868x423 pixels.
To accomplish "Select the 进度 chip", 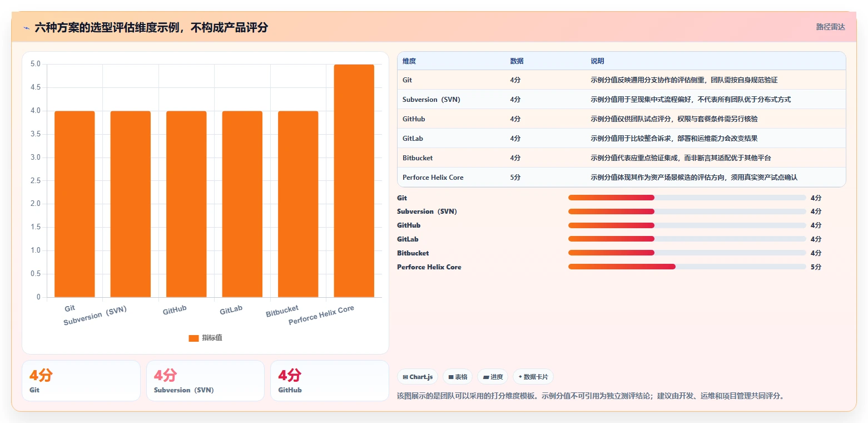I will point(493,377).
